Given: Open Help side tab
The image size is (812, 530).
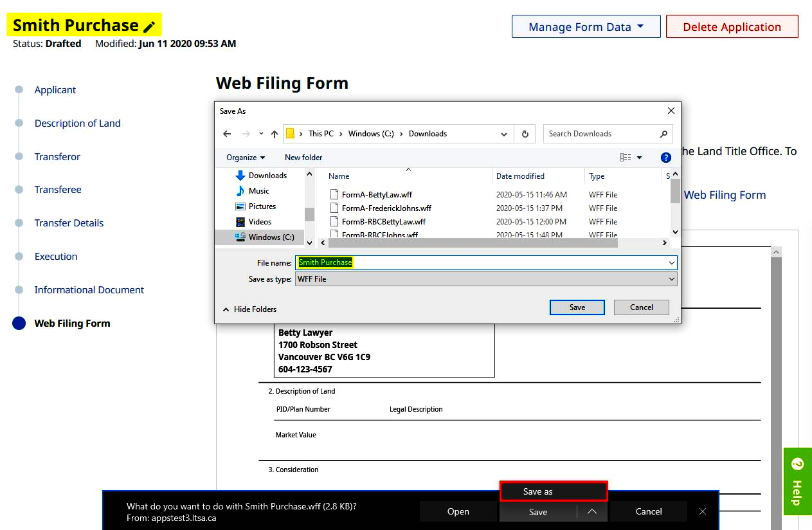Looking at the screenshot, I should (x=797, y=481).
